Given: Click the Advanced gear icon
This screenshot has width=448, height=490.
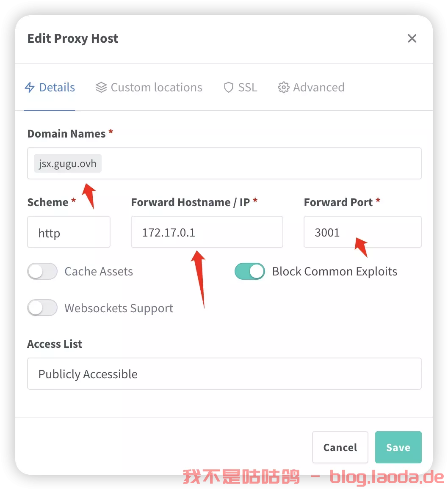Looking at the screenshot, I should pyautogui.click(x=284, y=88).
